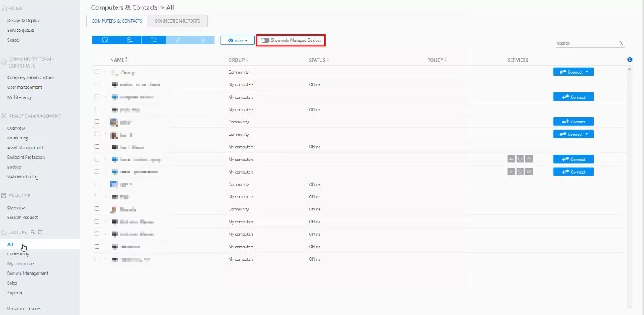Toggle Show only Managed Devices switch
This screenshot has width=644, height=315.
click(265, 40)
